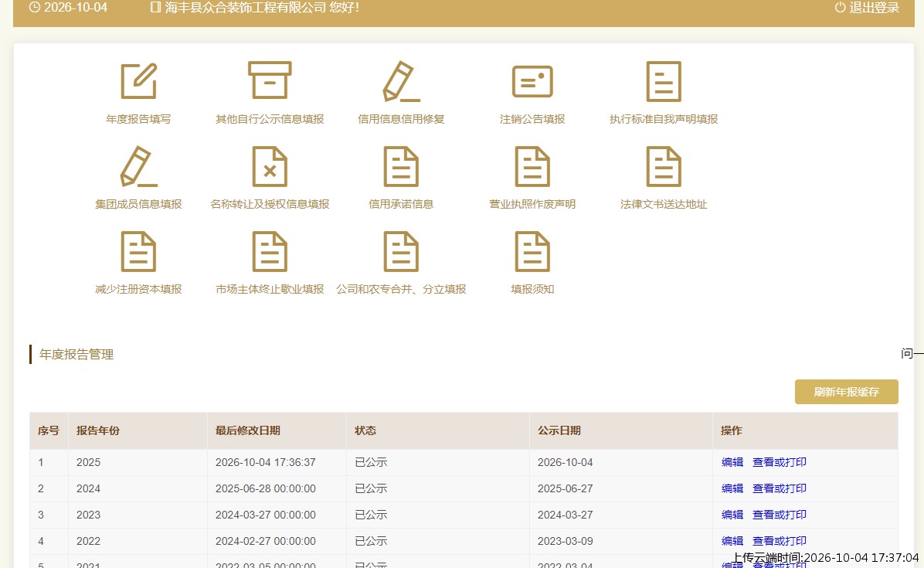
Task: Select the 信用信息信用修复 pencil icon
Action: [401, 81]
